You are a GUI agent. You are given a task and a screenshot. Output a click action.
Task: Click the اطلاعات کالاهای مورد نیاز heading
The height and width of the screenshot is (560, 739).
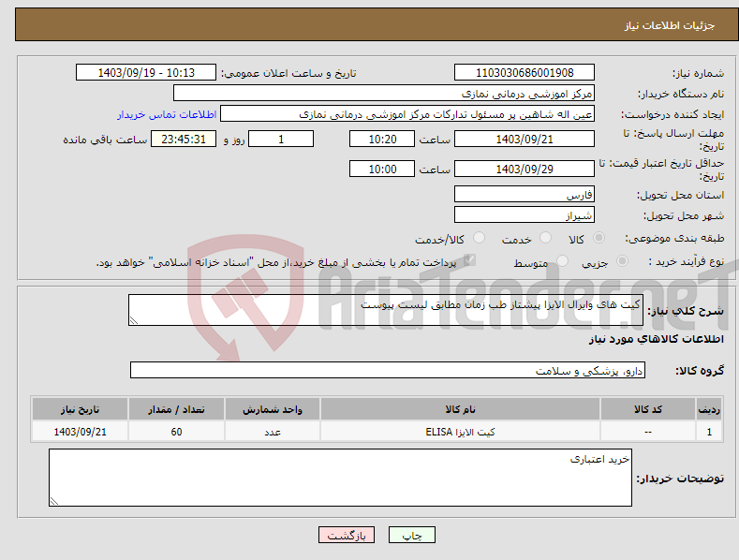pos(656,339)
